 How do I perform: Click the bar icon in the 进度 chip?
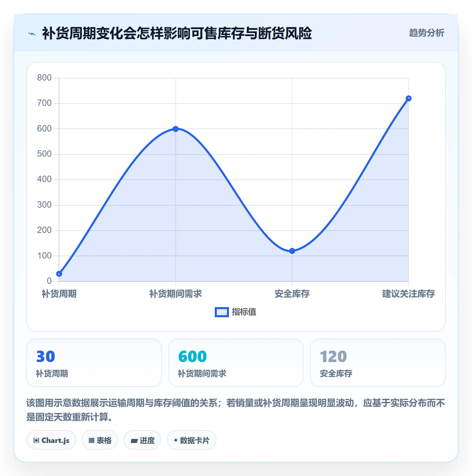[134, 441]
